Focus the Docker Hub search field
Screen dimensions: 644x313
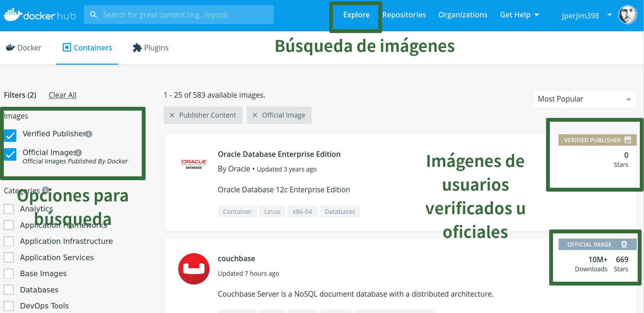click(184, 15)
